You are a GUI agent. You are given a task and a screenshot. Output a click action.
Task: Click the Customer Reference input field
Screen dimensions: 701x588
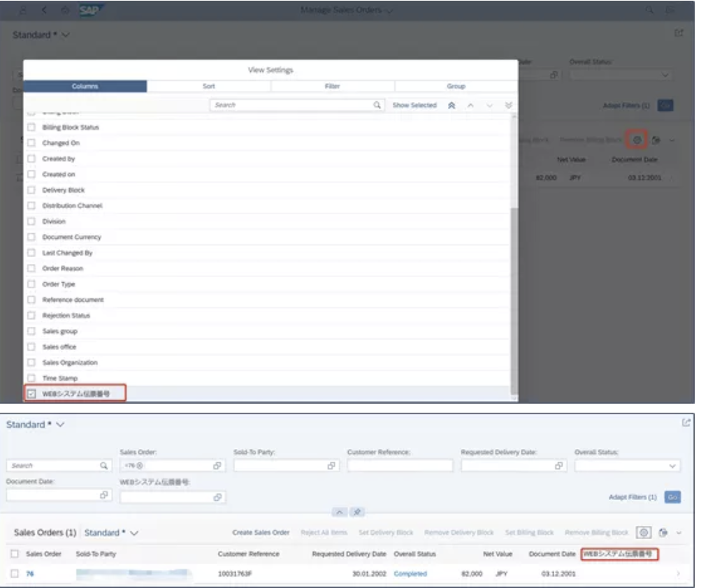pyautogui.click(x=400, y=466)
